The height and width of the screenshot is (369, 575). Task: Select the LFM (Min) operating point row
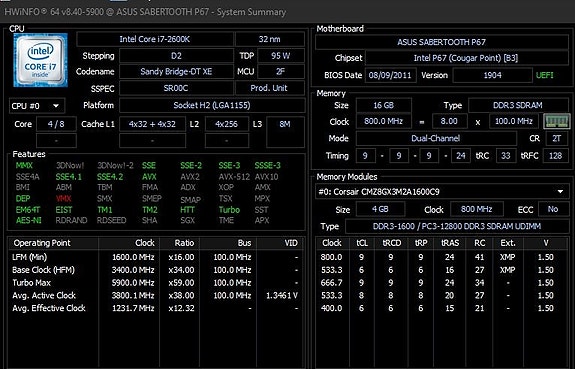[x=156, y=257]
